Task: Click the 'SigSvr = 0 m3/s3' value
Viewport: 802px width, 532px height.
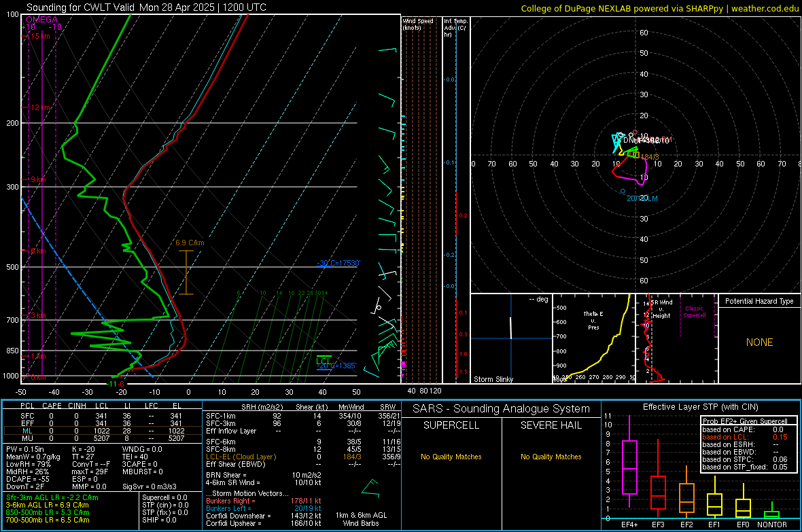Action: (150, 486)
